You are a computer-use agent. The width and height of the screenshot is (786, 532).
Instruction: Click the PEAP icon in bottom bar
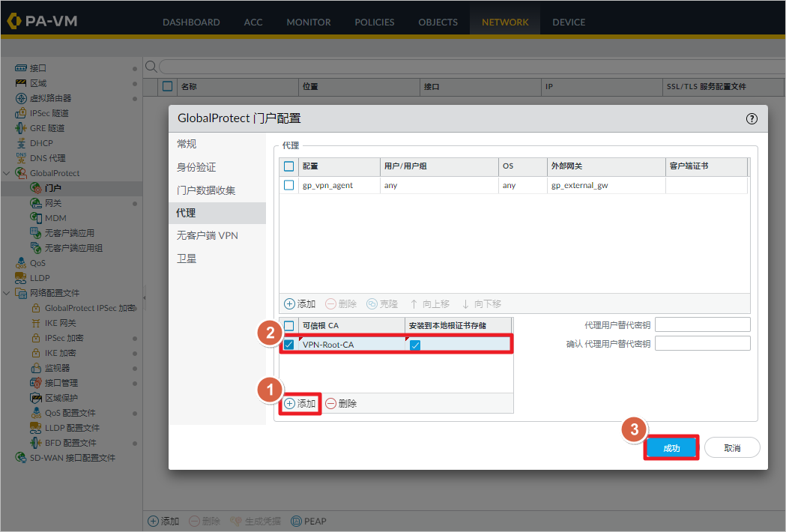coord(297,522)
